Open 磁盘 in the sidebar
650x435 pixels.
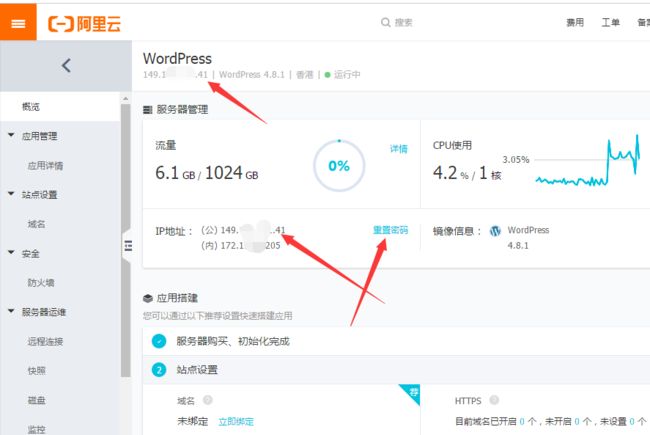click(36, 400)
